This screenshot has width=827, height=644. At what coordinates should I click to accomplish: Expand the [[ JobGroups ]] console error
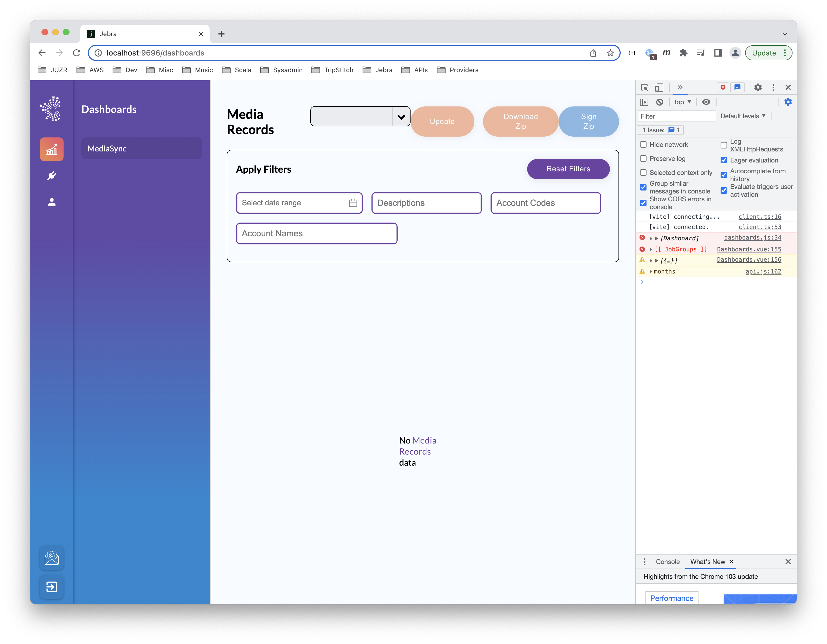[x=651, y=249]
